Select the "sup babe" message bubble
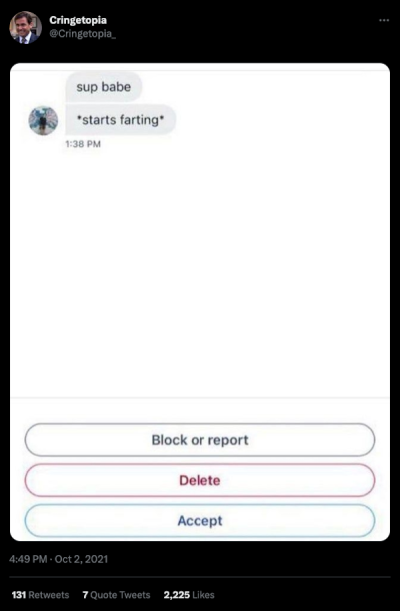The image size is (400, 611). point(104,87)
